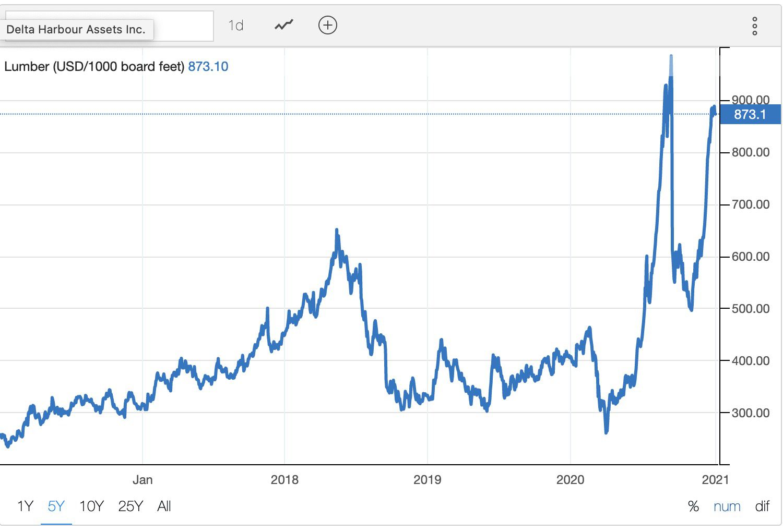The width and height of the screenshot is (783, 532).
Task: Open the chart type line icon
Action: click(284, 25)
